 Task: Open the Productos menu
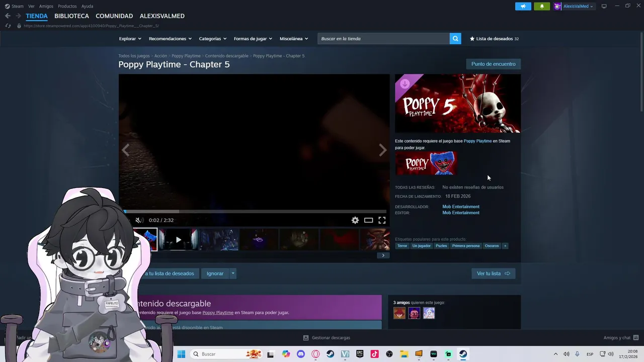pos(67,6)
